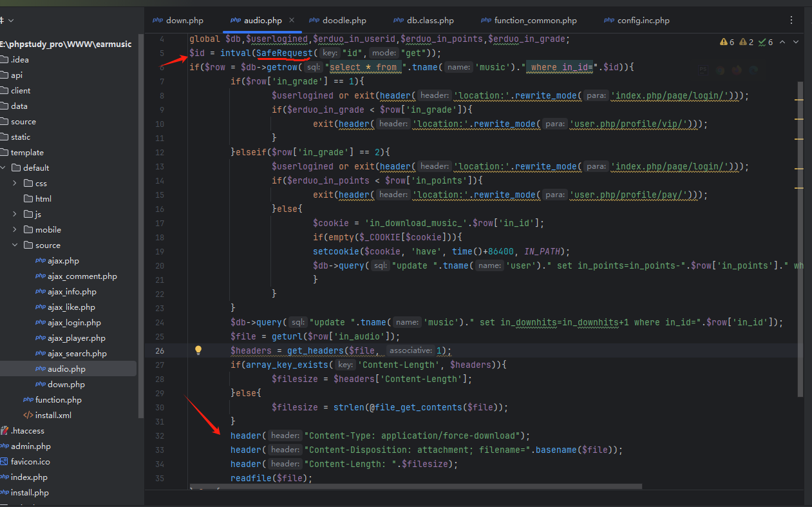
Task: Click the html folder icon in tree
Action: (28, 198)
